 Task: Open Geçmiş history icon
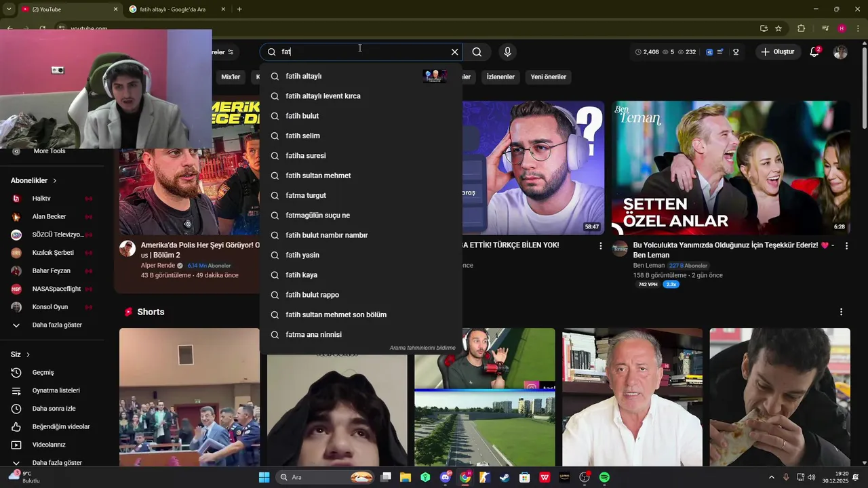tap(16, 373)
